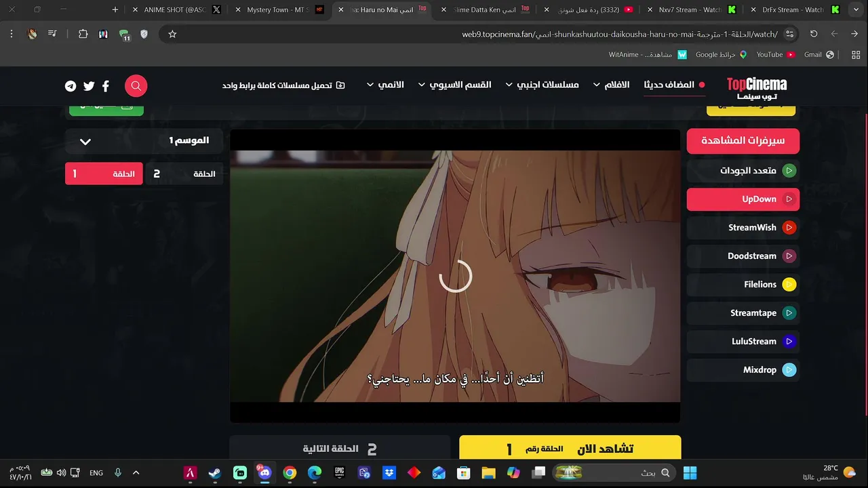Open TopCinema's Facebook page icon

coord(106,86)
